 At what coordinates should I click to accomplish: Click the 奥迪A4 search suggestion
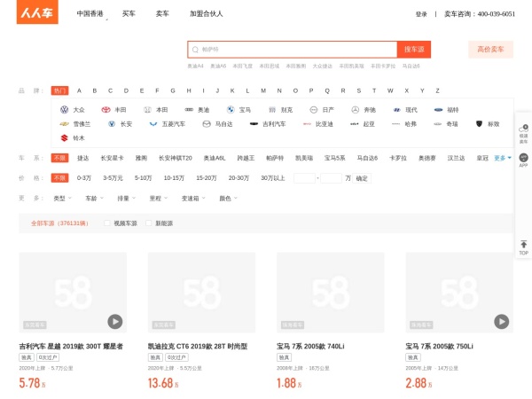coord(195,66)
